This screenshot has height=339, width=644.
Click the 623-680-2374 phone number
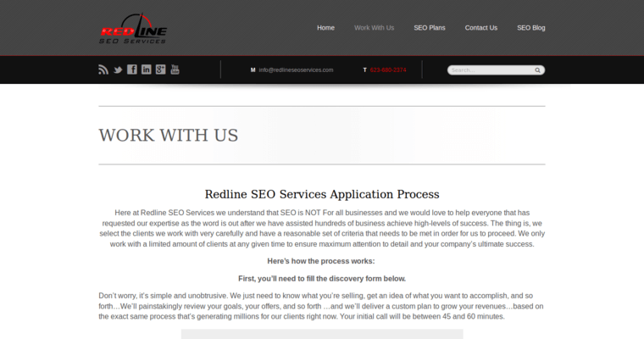(x=388, y=69)
